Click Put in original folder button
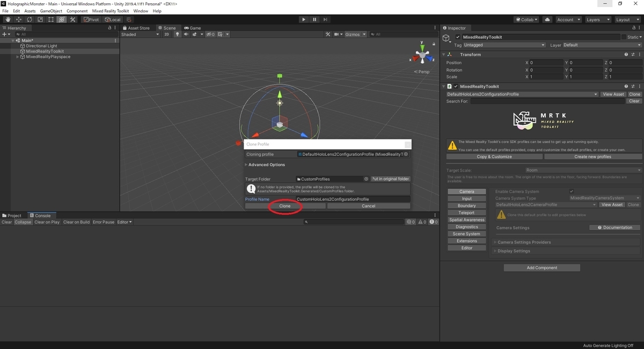 pyautogui.click(x=391, y=179)
